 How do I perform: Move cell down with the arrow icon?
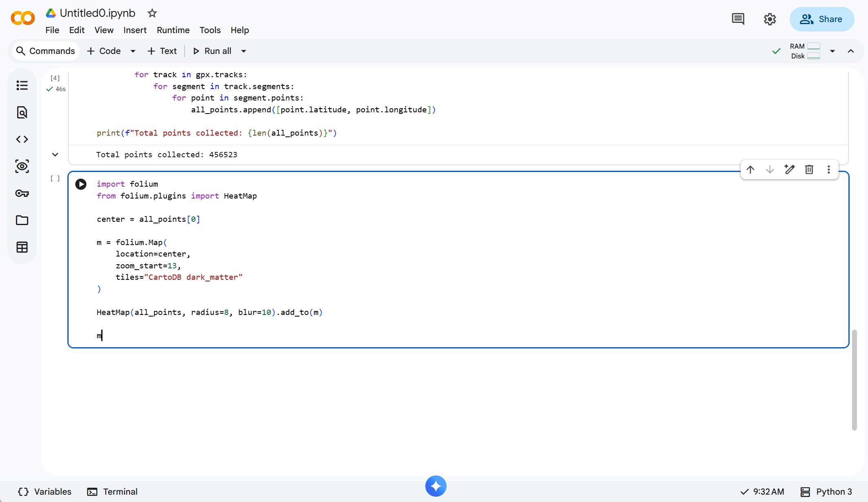point(770,170)
